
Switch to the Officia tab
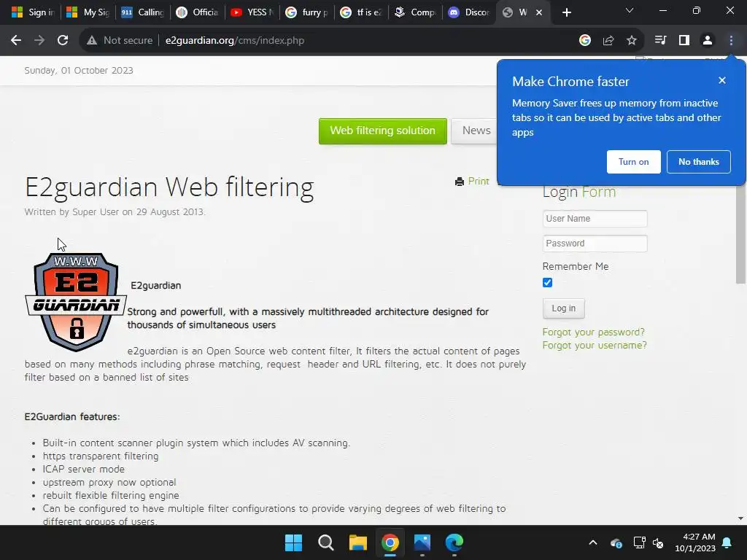(197, 12)
